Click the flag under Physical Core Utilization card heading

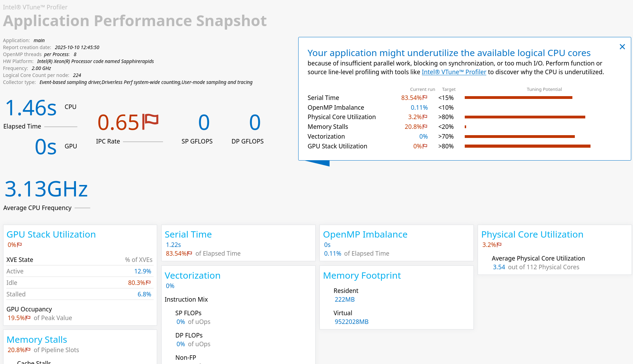[499, 245]
